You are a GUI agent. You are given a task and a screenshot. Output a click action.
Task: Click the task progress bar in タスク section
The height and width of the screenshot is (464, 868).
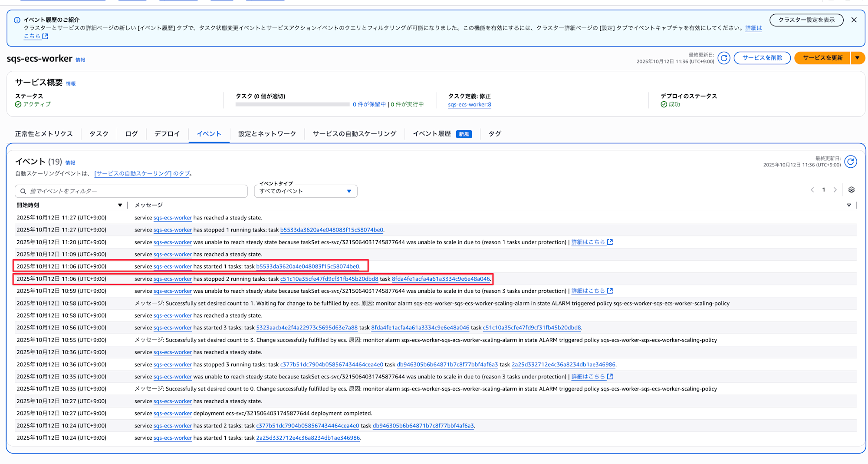coord(292,104)
